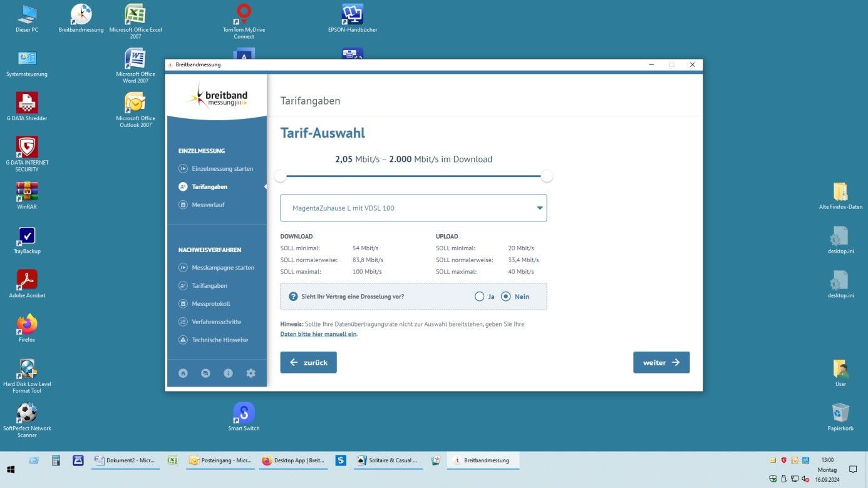Select the Alte Firefox-Daten folder
The image size is (868, 488).
(840, 196)
